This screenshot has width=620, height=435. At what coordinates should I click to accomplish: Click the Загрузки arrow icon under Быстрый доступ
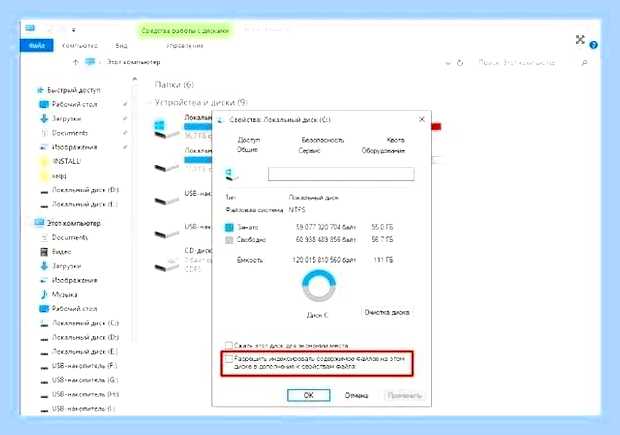coord(44,119)
